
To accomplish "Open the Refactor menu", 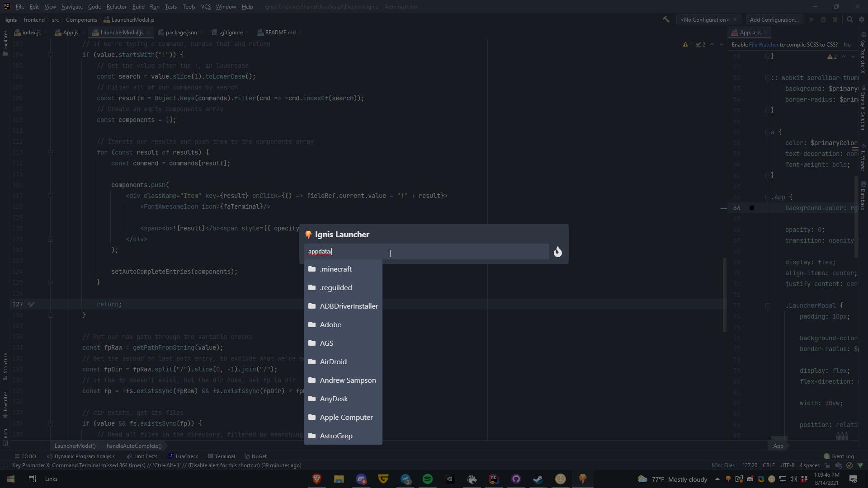I will (116, 7).
